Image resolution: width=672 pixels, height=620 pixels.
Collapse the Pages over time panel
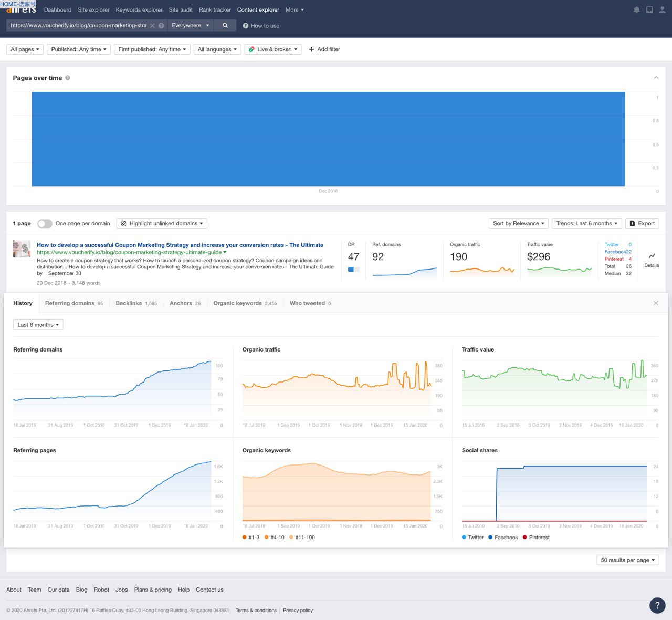tap(656, 78)
